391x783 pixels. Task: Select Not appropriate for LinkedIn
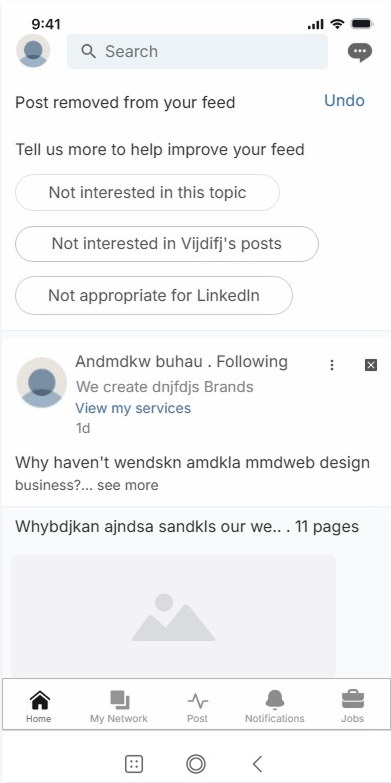tap(154, 295)
